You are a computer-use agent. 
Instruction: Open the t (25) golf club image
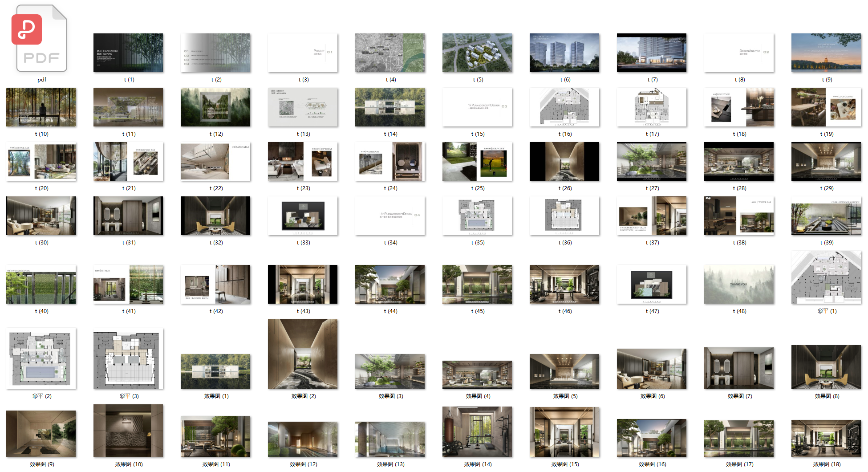coord(477,162)
